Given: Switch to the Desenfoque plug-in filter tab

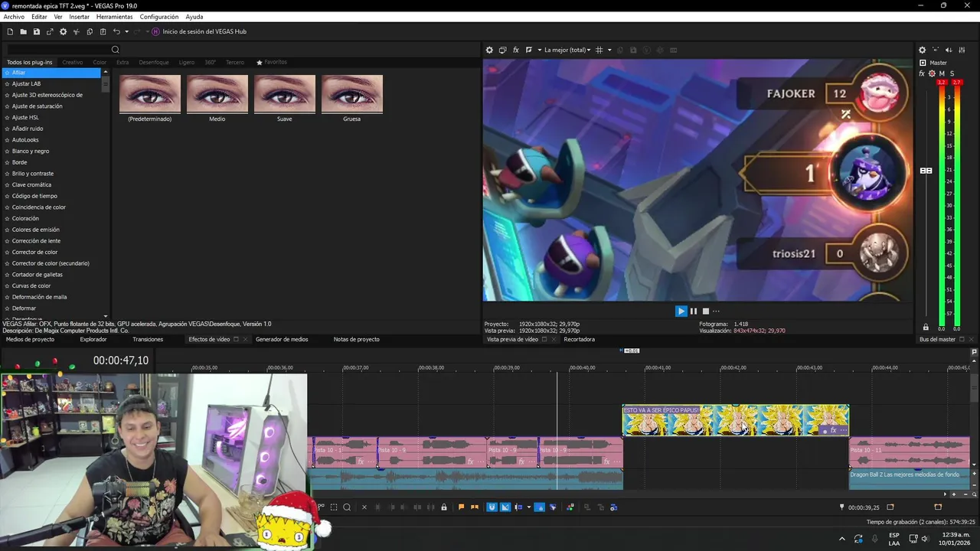Looking at the screenshot, I should pyautogui.click(x=154, y=62).
